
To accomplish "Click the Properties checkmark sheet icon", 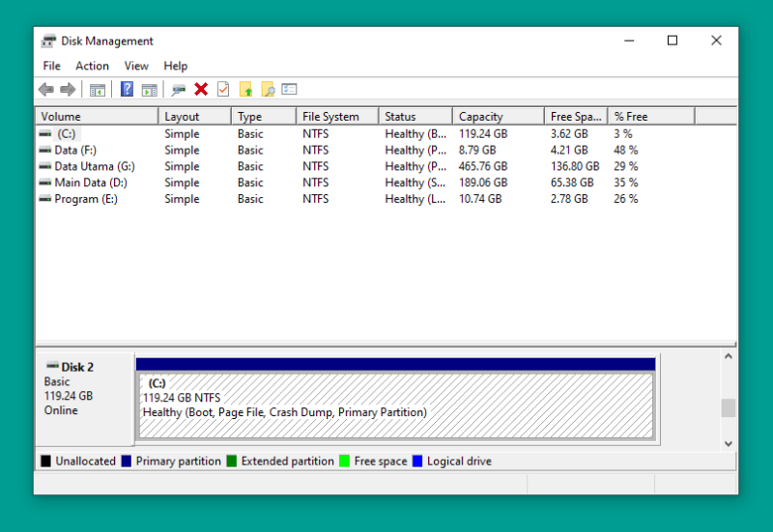I will pyautogui.click(x=223, y=89).
